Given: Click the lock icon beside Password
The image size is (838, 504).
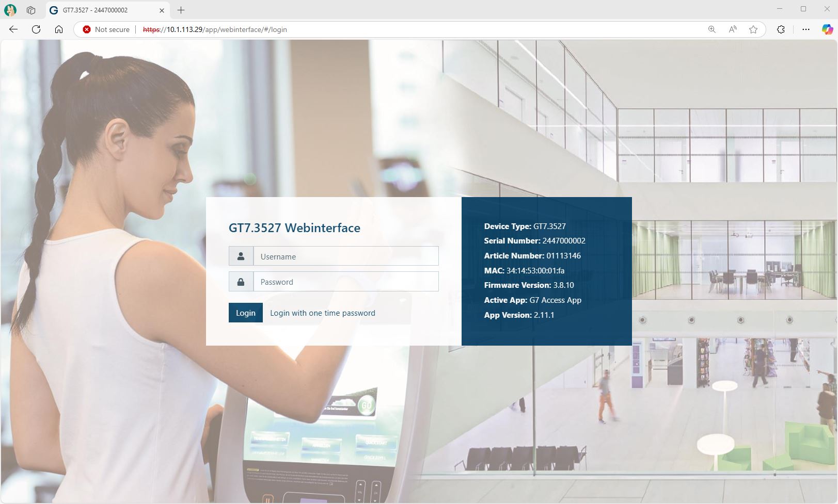Looking at the screenshot, I should click(241, 282).
